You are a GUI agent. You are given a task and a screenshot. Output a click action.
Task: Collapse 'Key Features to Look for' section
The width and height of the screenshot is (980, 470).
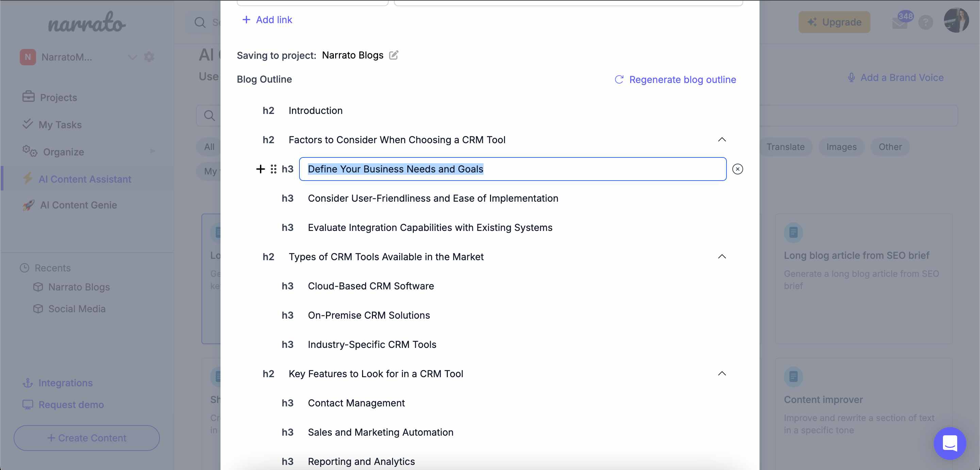coord(722,374)
